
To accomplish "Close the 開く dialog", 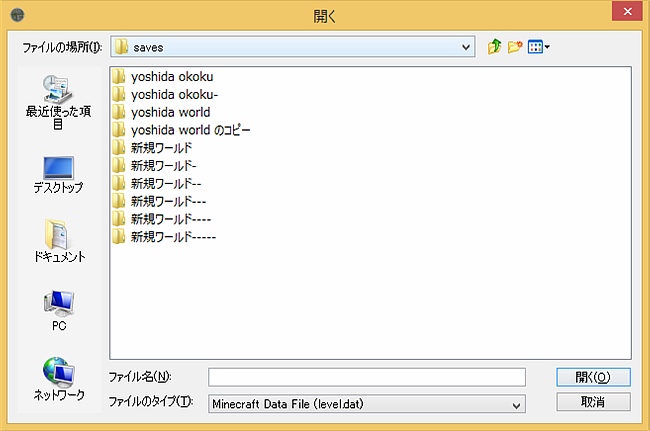I will tap(627, 11).
